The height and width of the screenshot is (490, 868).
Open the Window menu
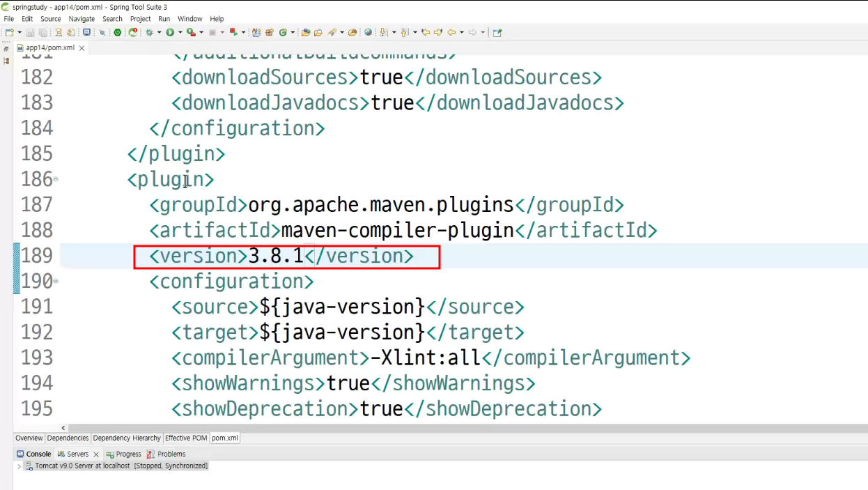[190, 19]
